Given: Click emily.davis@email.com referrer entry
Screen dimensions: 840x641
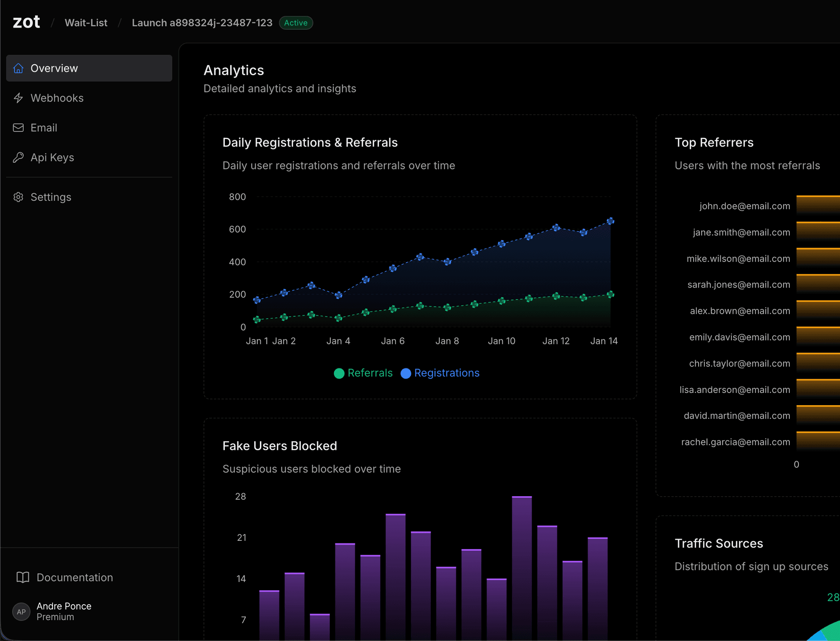Looking at the screenshot, I should click(x=740, y=337).
